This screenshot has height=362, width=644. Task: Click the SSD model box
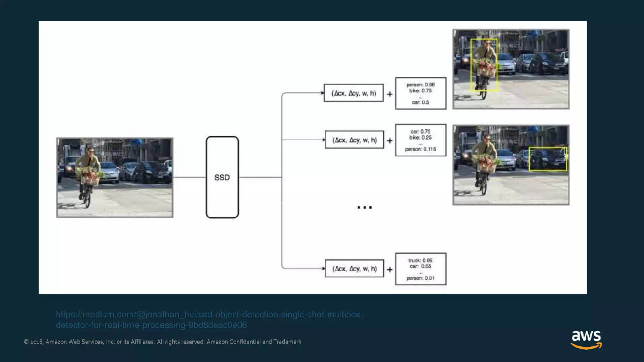coord(222,177)
